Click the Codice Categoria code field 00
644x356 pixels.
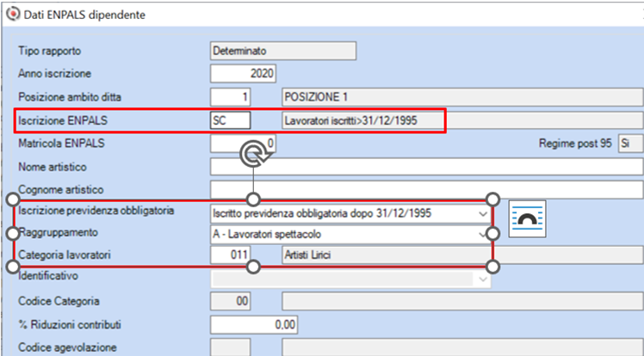[x=231, y=302]
